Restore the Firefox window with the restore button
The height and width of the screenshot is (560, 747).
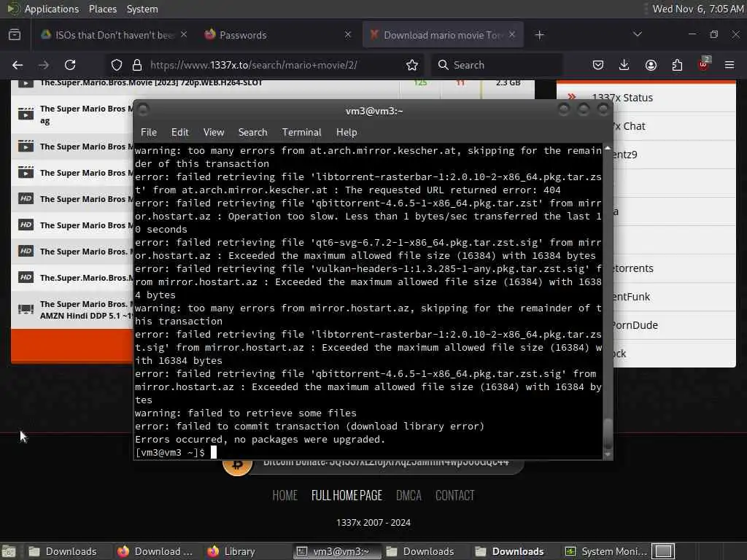[713, 34]
